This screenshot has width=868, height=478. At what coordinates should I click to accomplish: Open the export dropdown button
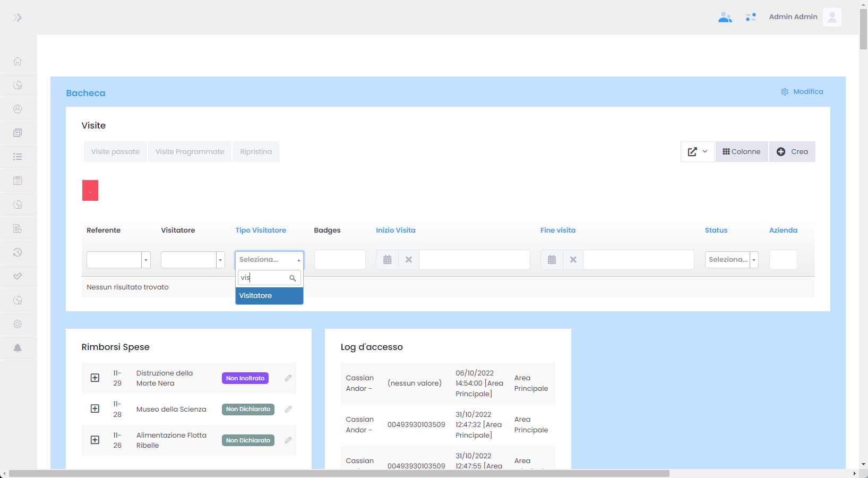(x=698, y=151)
